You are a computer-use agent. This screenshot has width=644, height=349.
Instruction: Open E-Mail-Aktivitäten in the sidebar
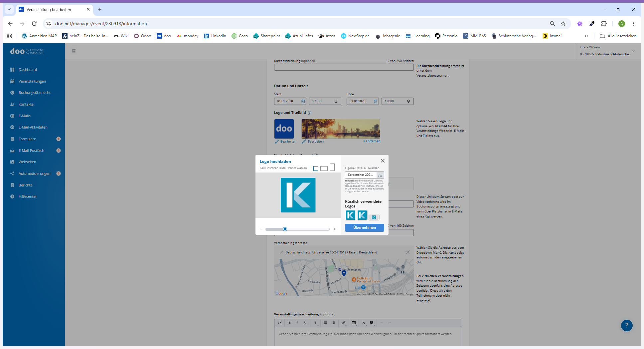(x=33, y=127)
